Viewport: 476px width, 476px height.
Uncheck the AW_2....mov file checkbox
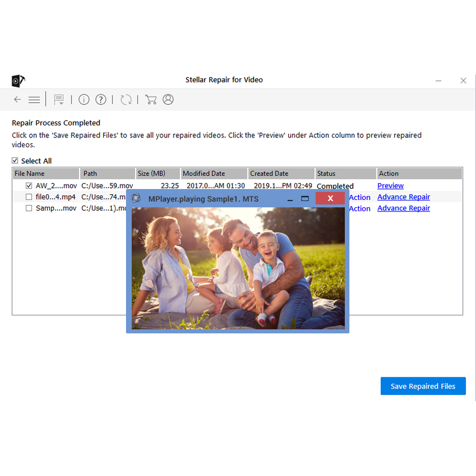pos(29,186)
